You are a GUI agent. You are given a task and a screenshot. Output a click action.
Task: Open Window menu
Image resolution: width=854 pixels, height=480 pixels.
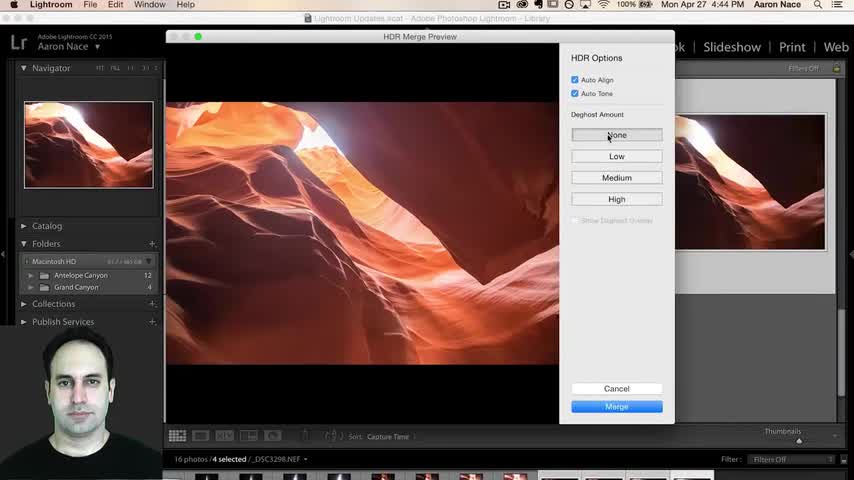click(x=149, y=5)
